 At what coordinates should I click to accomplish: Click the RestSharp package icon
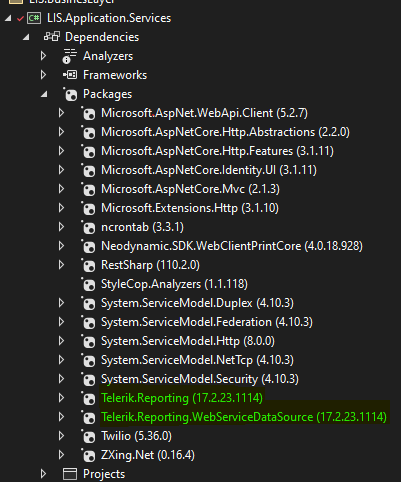tap(88, 265)
